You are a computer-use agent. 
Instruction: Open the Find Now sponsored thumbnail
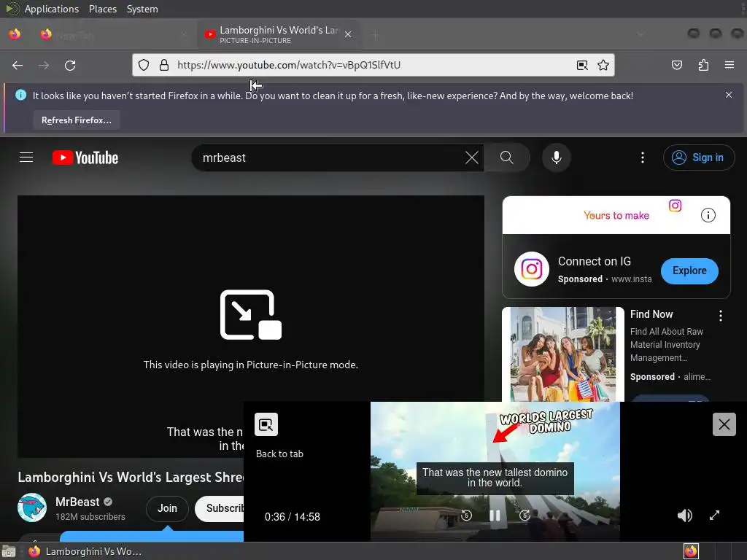[562, 354]
